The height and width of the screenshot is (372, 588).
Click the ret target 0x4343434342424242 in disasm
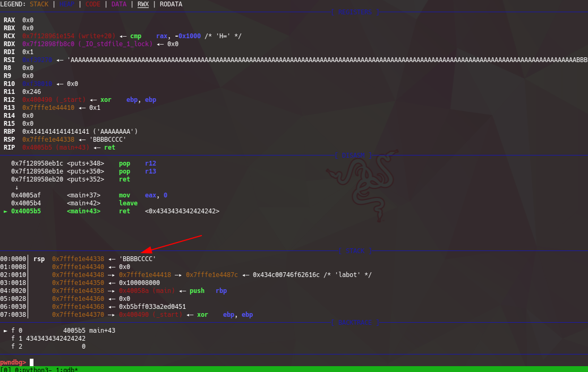click(182, 211)
